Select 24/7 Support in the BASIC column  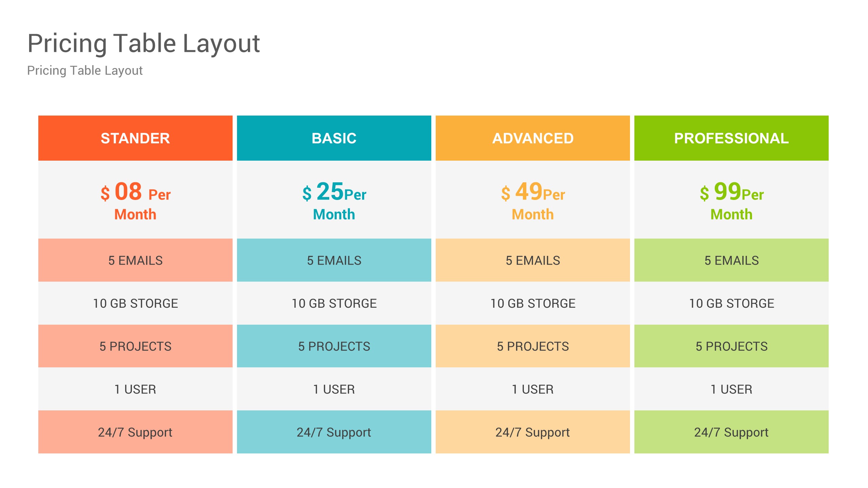coord(334,432)
